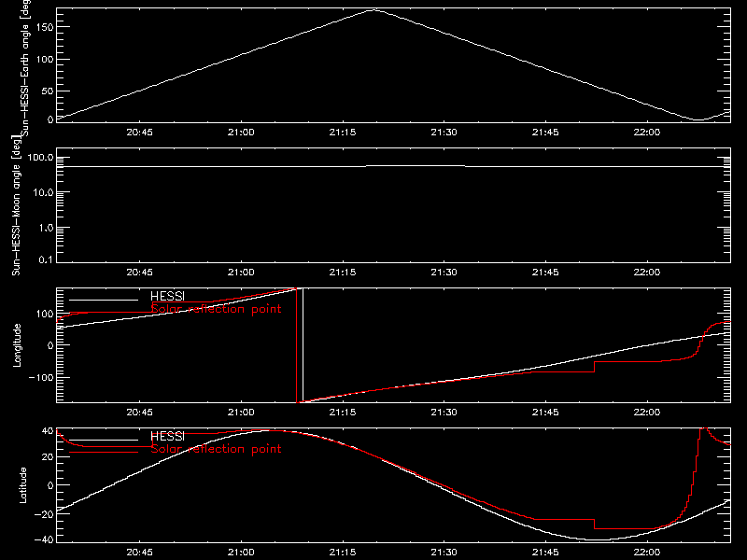This screenshot has width=747, height=560.
Task: Click 21:45 time label under Longitude plot
Action: point(545,413)
